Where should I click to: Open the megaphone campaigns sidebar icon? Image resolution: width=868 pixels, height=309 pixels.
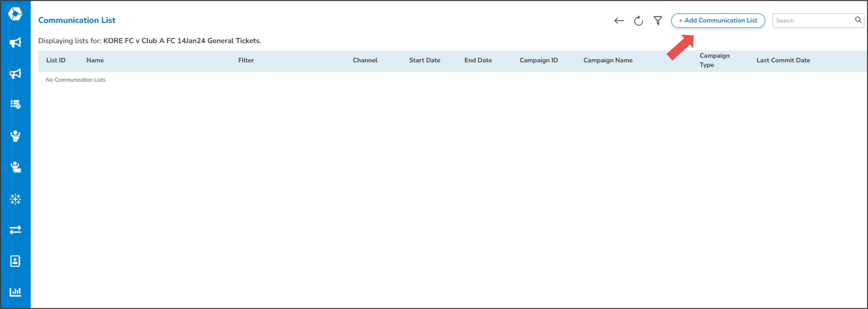point(15,42)
